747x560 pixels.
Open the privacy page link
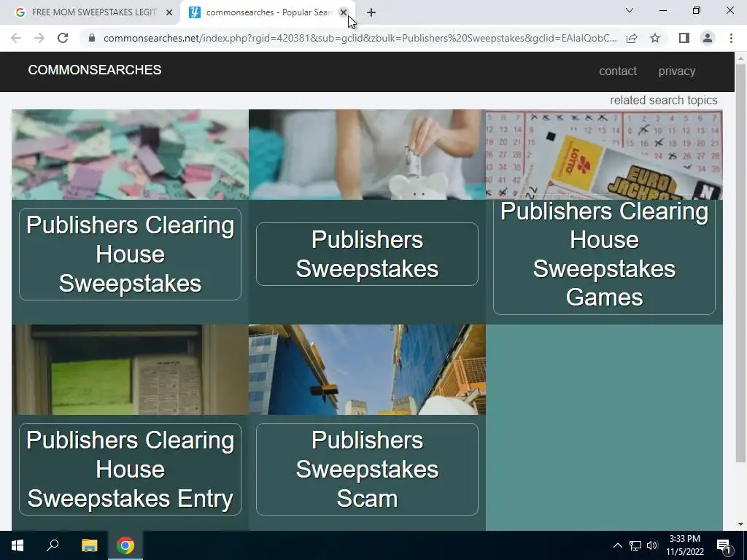[x=677, y=71]
